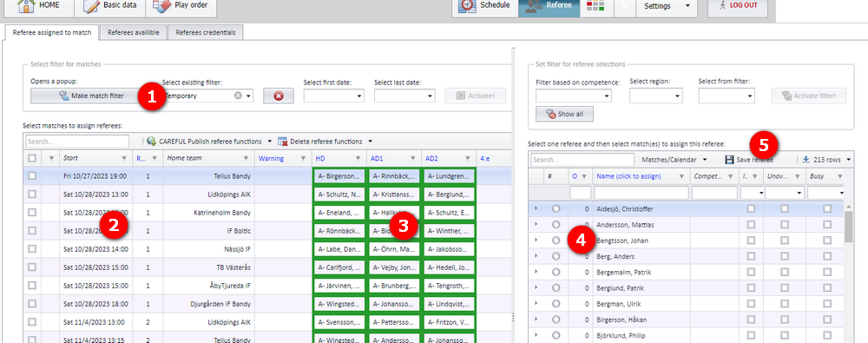Expand the Berglund, Patrik row
This screenshot has width=868, height=343.
point(536,287)
